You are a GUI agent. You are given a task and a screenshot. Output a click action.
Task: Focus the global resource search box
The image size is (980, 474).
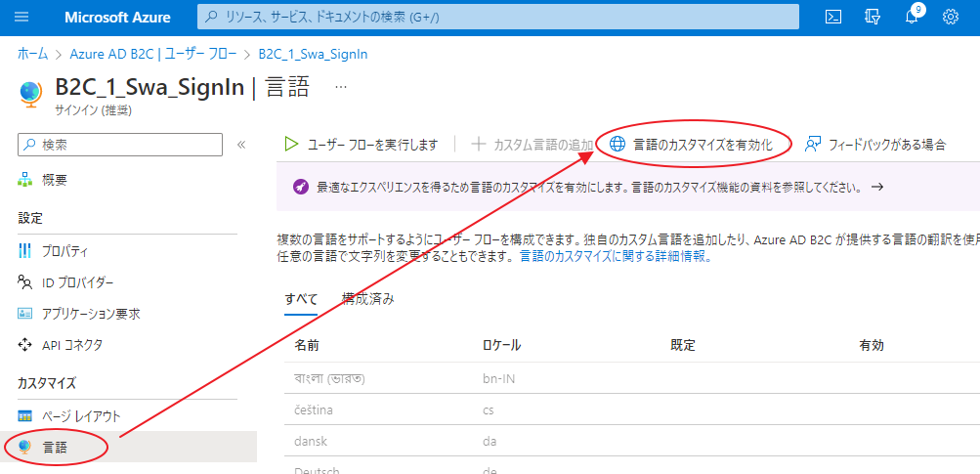click(498, 17)
